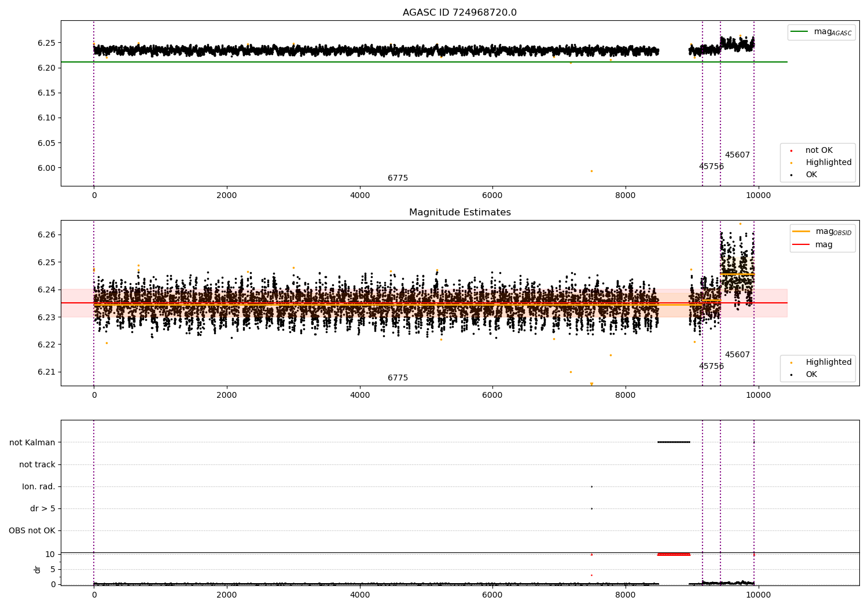Click the 'Magnitude Estimates' plot title
The image size is (868, 608).
click(459, 213)
